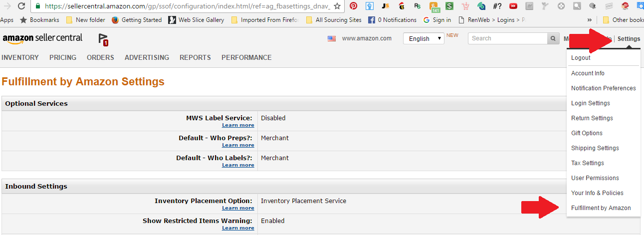Reload the page with the refresh icon
Image resolution: width=644 pixels, height=235 pixels.
21,6
